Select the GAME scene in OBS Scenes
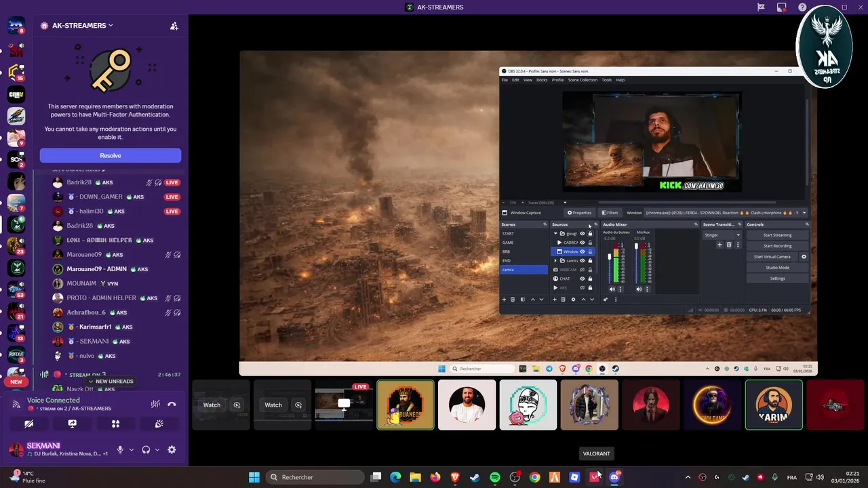Viewport: 868px width, 488px height. tap(524, 243)
